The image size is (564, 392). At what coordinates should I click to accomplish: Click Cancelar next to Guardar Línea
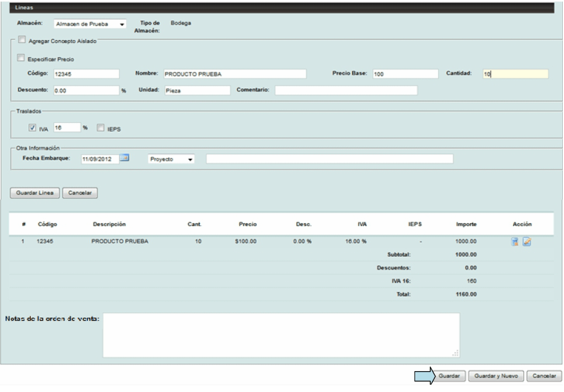pyautogui.click(x=80, y=192)
